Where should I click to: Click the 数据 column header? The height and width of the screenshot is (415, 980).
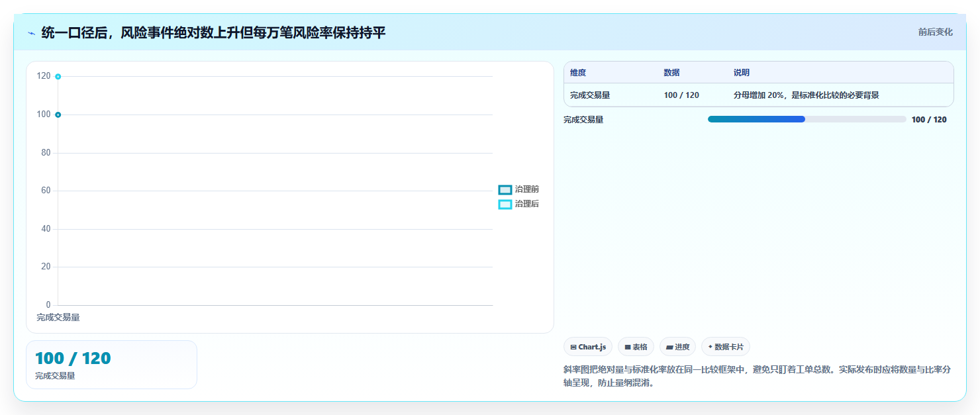click(x=671, y=73)
